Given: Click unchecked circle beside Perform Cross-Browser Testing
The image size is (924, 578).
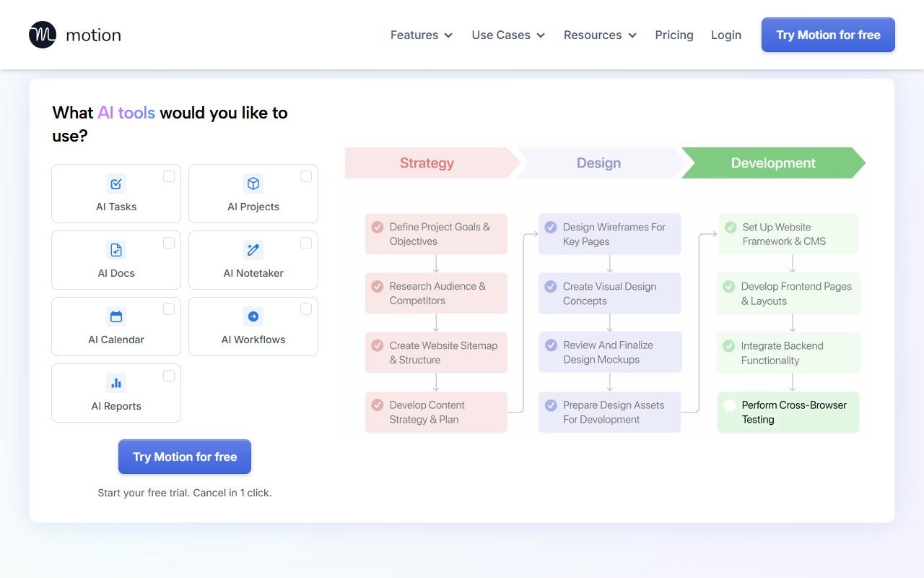Looking at the screenshot, I should tap(730, 405).
